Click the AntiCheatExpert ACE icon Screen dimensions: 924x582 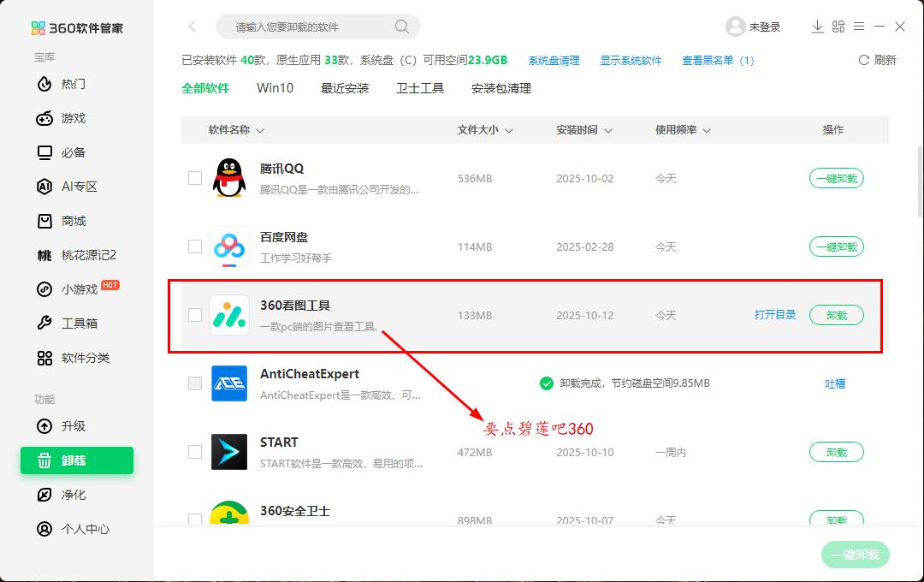(x=228, y=383)
